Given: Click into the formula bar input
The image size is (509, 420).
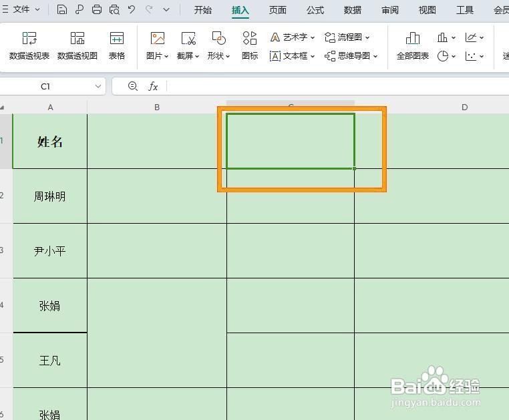Looking at the screenshot, I should coord(337,86).
